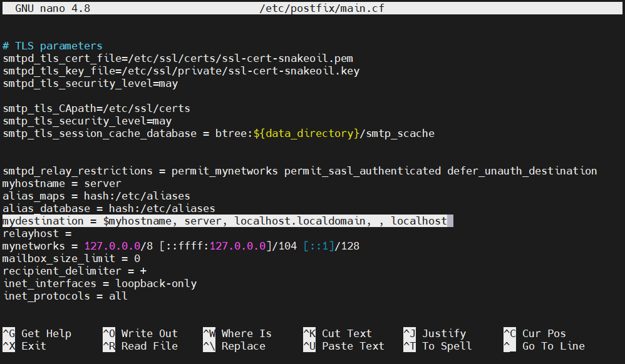Click the /etc/postfix/main.cf file title
The height and width of the screenshot is (364, 625).
[x=322, y=8]
